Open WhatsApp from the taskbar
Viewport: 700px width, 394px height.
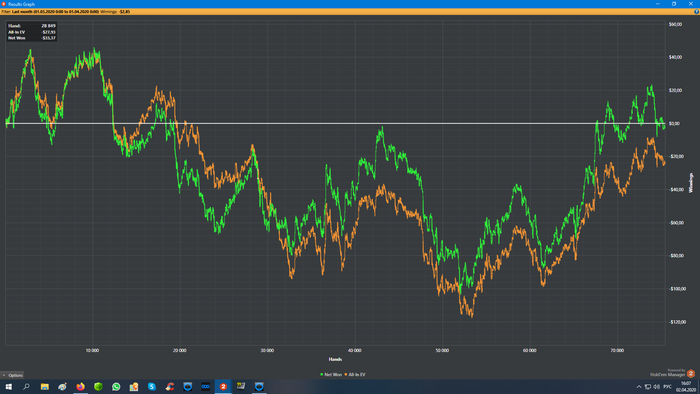click(116, 386)
